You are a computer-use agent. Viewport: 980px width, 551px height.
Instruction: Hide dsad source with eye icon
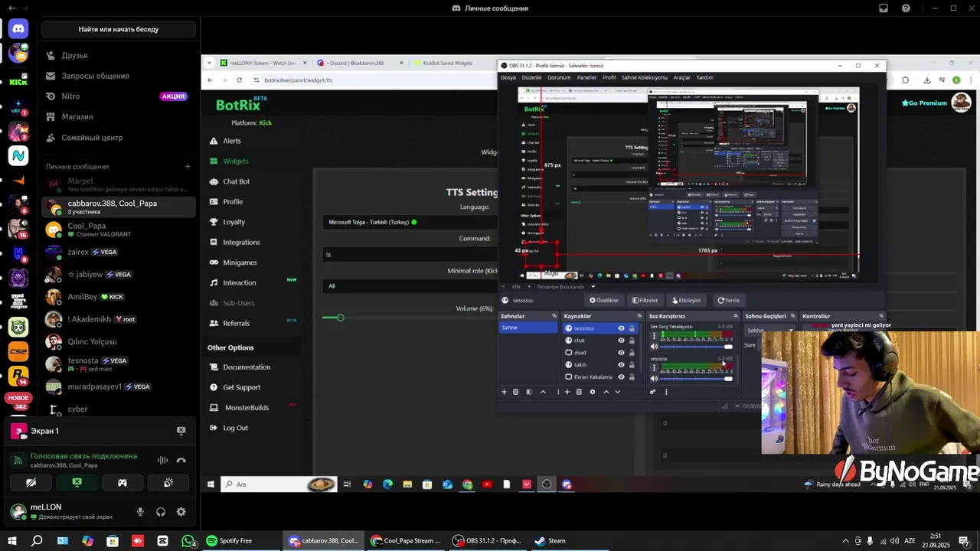[x=621, y=353]
